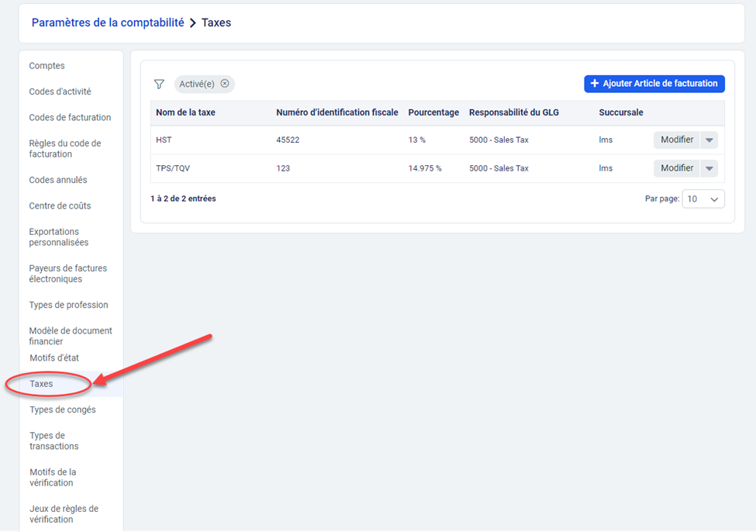
Task: Open Codes de facturation section
Action: [70, 118]
